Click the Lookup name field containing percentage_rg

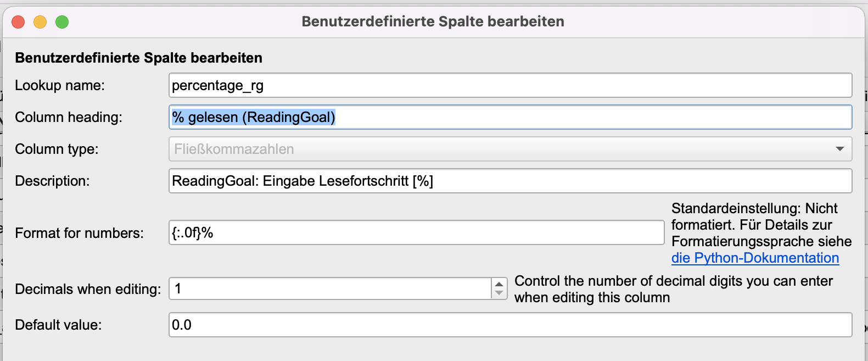tap(510, 86)
